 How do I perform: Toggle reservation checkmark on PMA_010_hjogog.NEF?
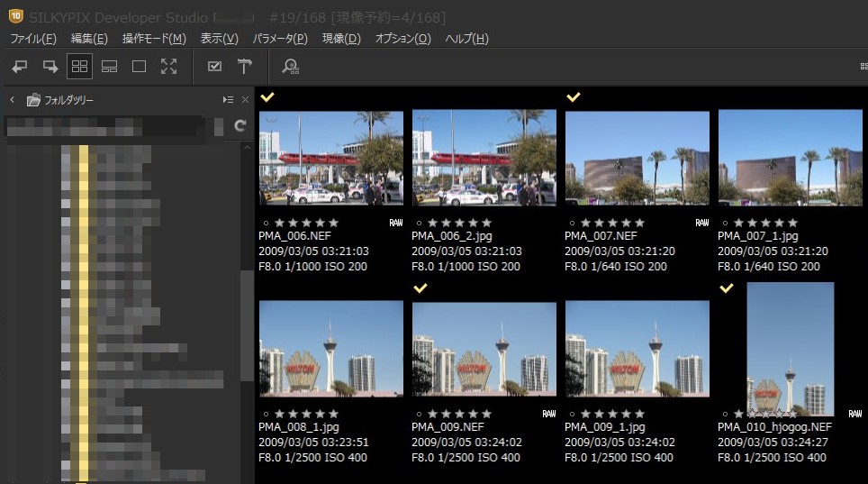(727, 288)
